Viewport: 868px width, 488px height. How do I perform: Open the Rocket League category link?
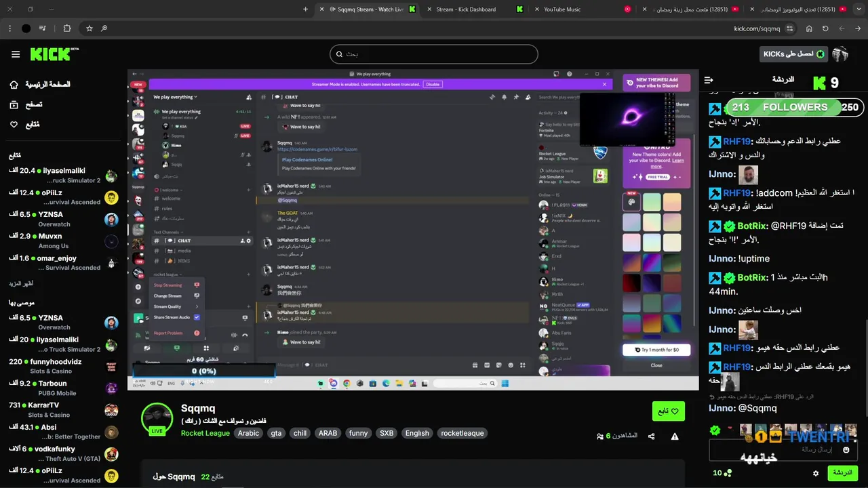click(205, 433)
